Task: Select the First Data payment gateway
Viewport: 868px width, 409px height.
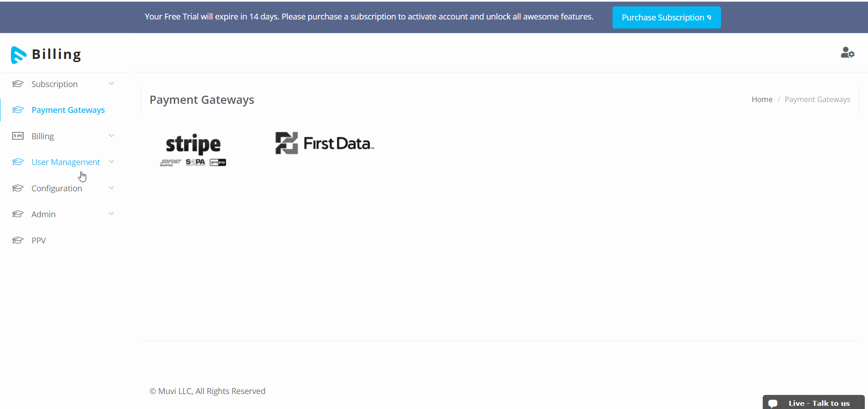Action: (325, 143)
